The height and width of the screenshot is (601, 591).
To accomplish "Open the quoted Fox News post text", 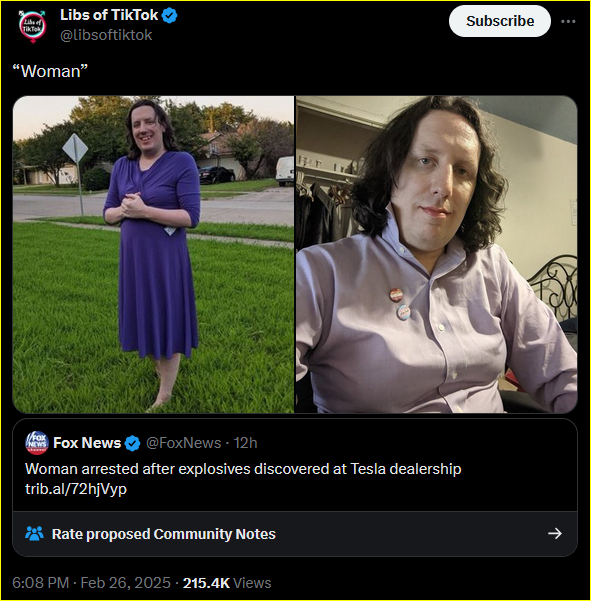I will point(243,469).
